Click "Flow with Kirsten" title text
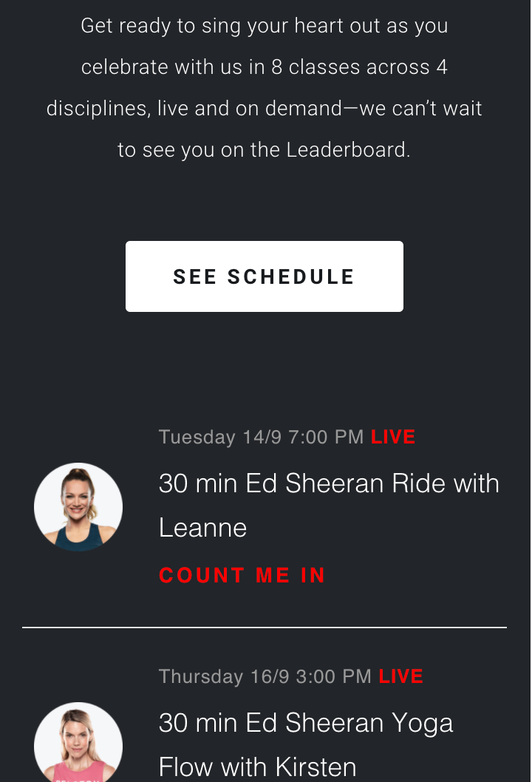Image resolution: width=532 pixels, height=782 pixels. (x=257, y=766)
